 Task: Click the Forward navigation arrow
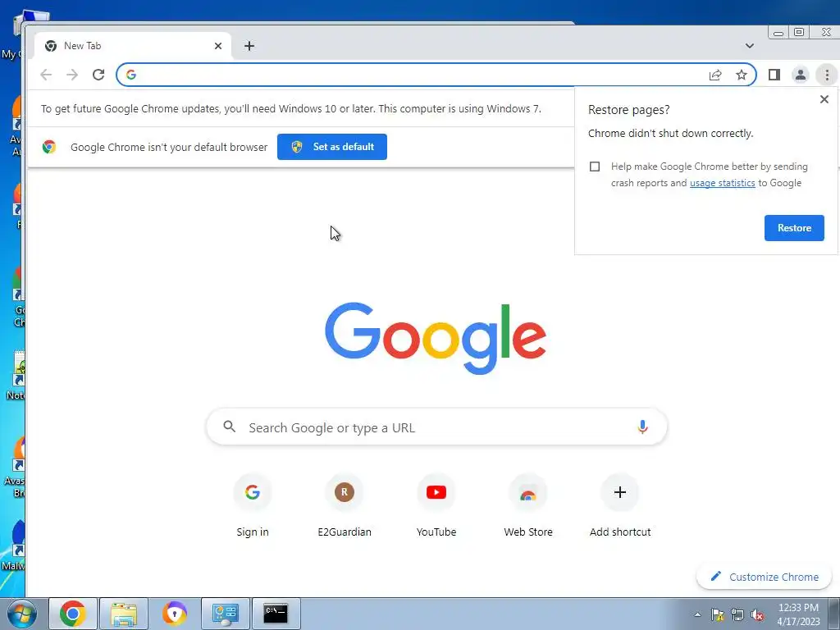[x=72, y=75]
